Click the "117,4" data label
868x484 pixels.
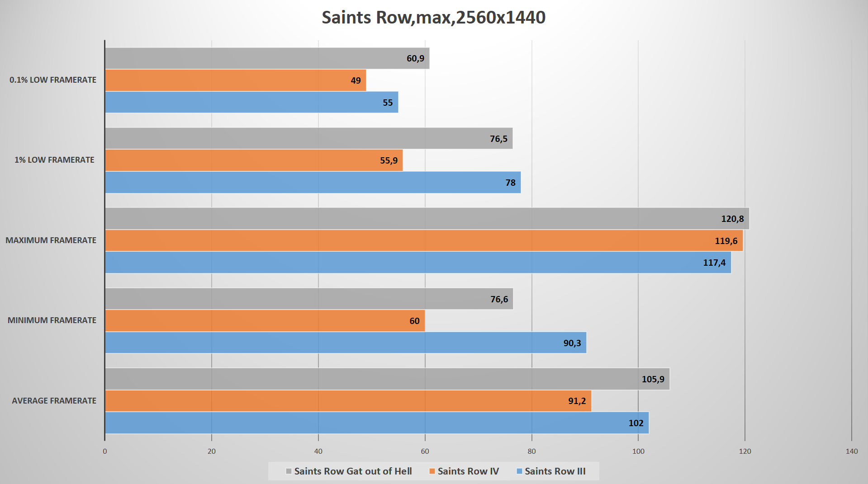pos(714,263)
